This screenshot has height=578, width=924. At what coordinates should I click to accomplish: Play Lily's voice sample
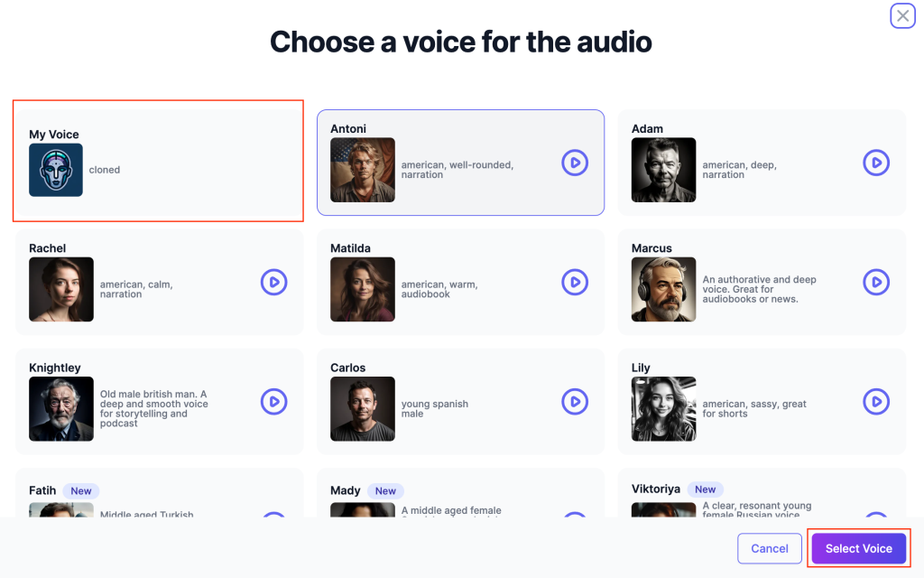(876, 402)
